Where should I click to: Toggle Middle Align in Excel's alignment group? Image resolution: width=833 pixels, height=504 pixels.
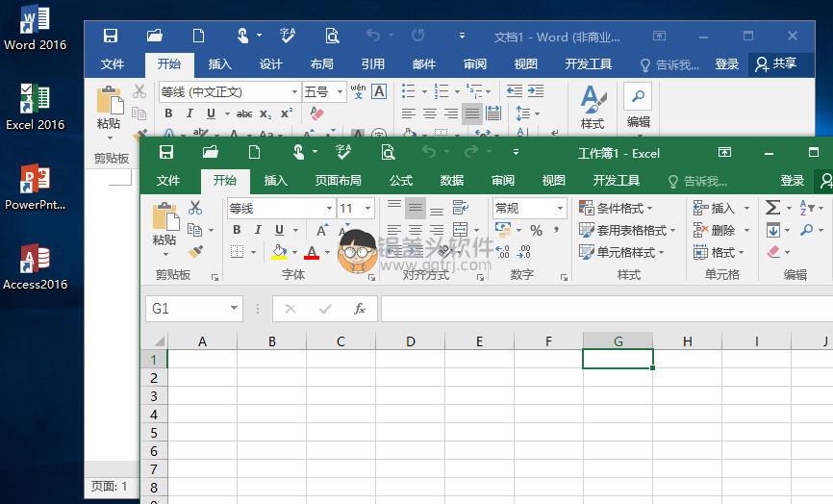[416, 208]
